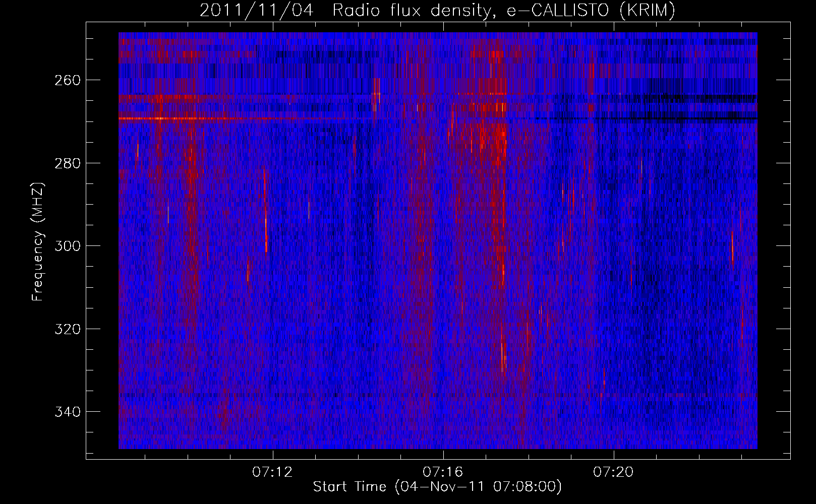Image resolution: width=816 pixels, height=504 pixels.
Task: Click the plot title '2011/11/04 Radio flux density, e-CALLISTO (KRIM)'
Action: click(437, 11)
